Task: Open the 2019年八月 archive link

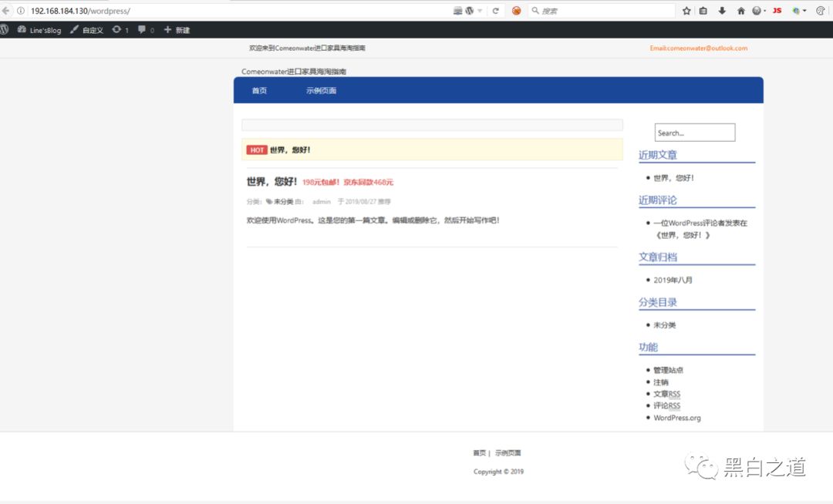Action: (x=673, y=280)
